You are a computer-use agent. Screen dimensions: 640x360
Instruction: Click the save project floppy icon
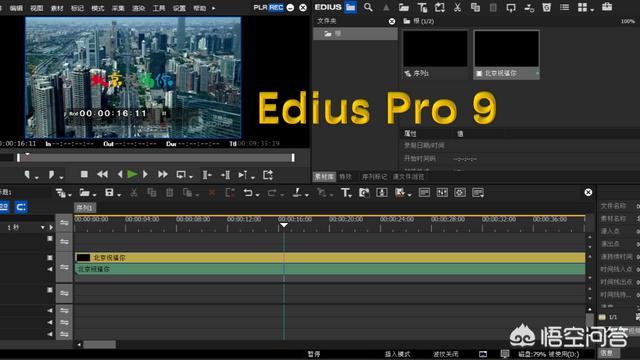(x=109, y=192)
